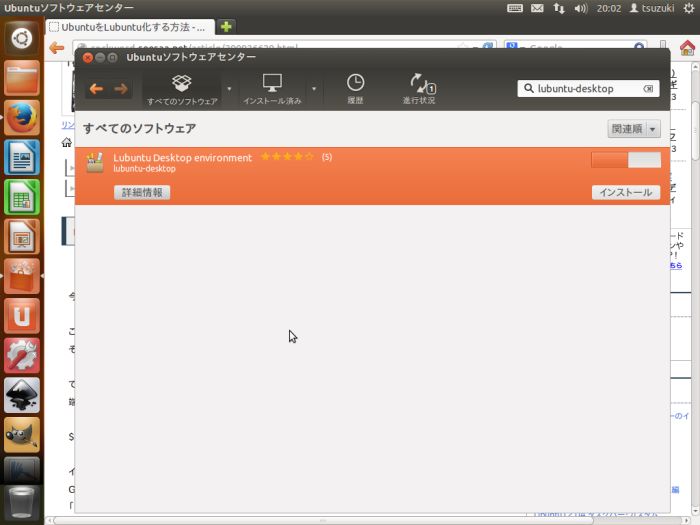Image resolution: width=700 pixels, height=525 pixels.
Task: Select the UbuntuをLubuntu化する方法 browser tab
Action: [x=130, y=27]
